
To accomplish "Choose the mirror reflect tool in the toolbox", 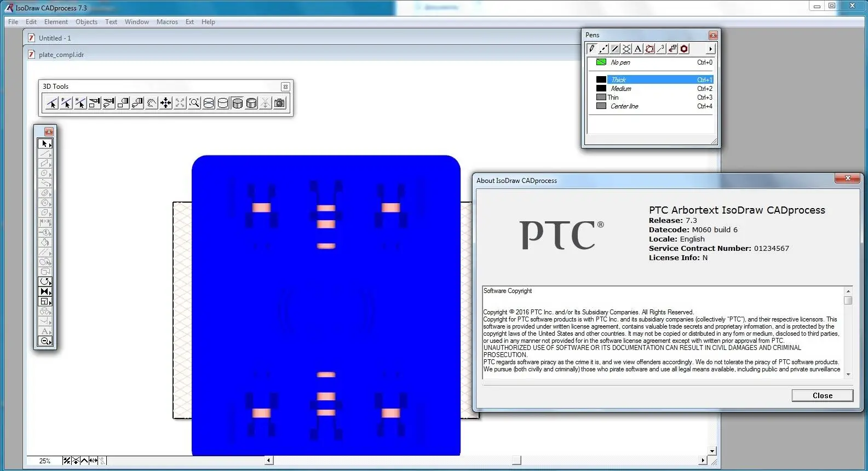I will 45,291.
